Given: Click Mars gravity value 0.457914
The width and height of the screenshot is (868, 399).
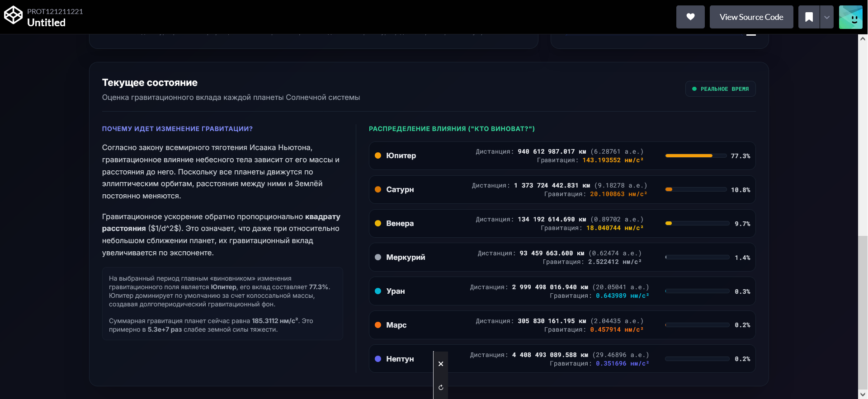Looking at the screenshot, I should click(x=617, y=330).
